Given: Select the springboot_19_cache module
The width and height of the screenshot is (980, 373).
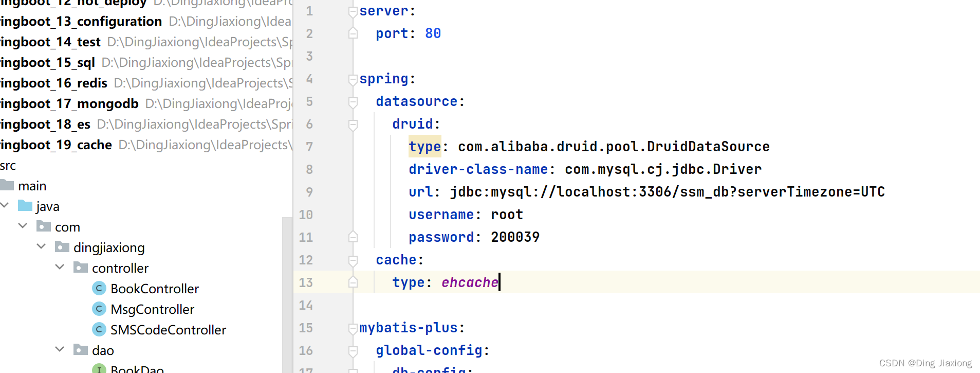Looking at the screenshot, I should coord(56,145).
